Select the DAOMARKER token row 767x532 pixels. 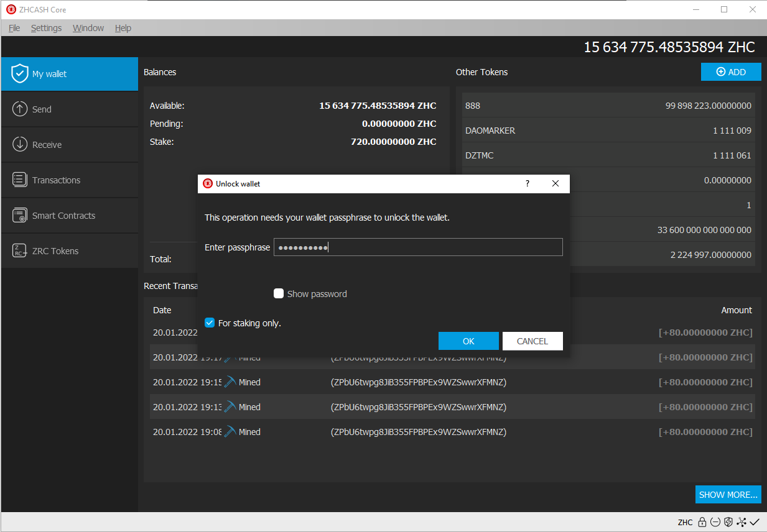click(x=608, y=131)
